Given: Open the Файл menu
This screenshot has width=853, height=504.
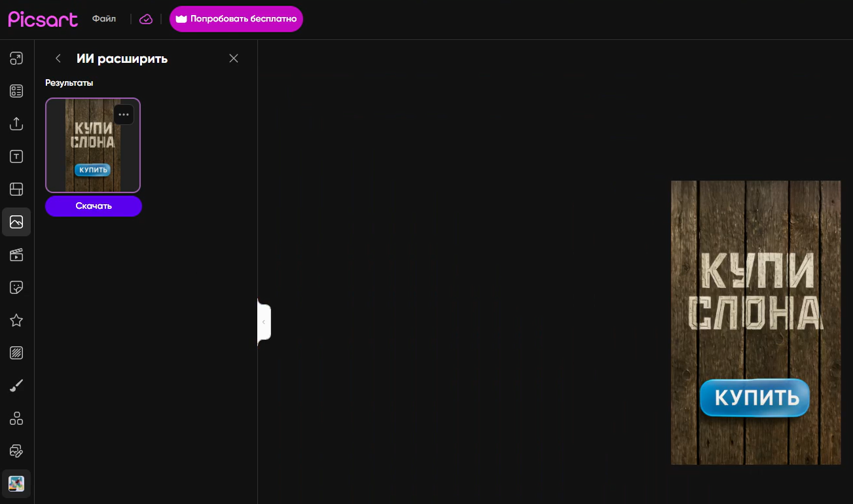Looking at the screenshot, I should coord(104,19).
